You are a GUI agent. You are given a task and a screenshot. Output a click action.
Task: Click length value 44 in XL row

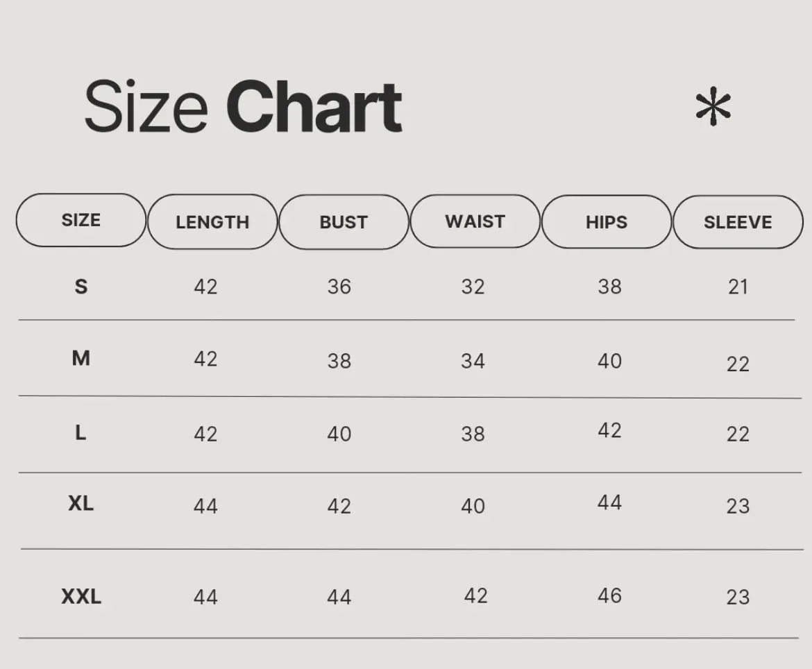pos(205,506)
